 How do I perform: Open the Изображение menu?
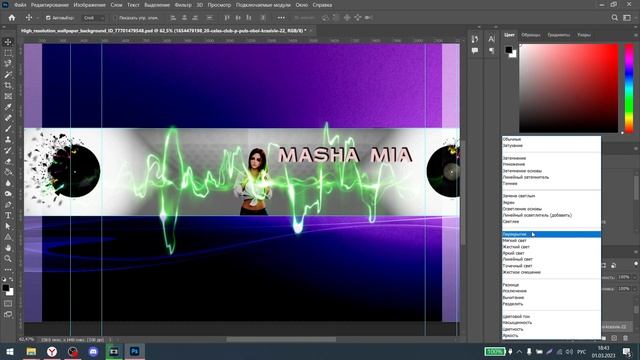click(x=89, y=5)
